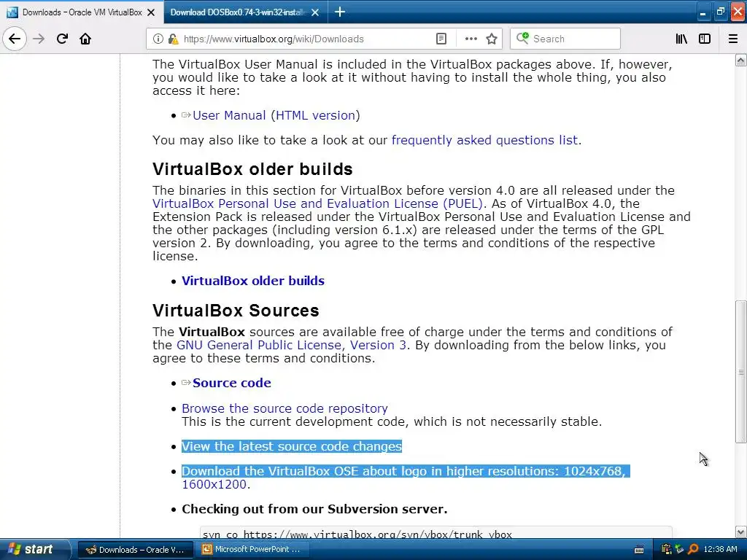747x560 pixels.
Task: Open the browser home page
Action: pos(85,39)
